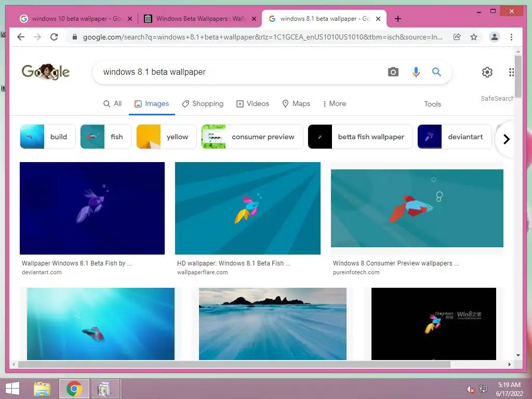Open HD wallpaper: Windows 8.1 Beta Fish title
532x399 pixels.
[234, 263]
